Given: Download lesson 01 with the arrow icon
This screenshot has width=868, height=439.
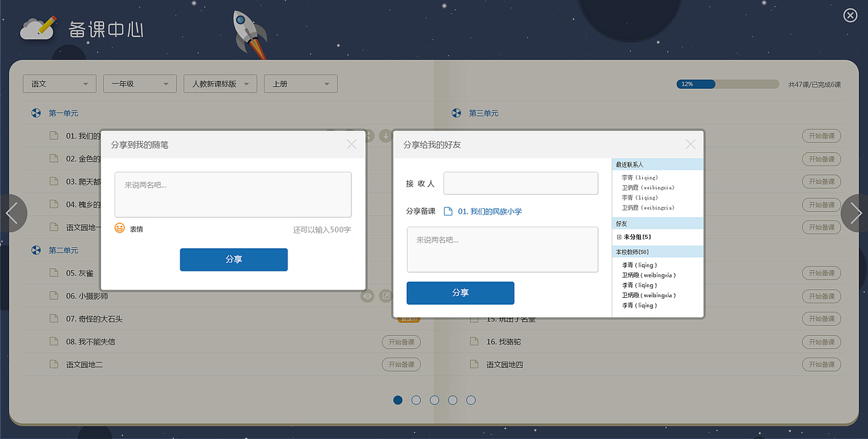Looking at the screenshot, I should pyautogui.click(x=385, y=136).
